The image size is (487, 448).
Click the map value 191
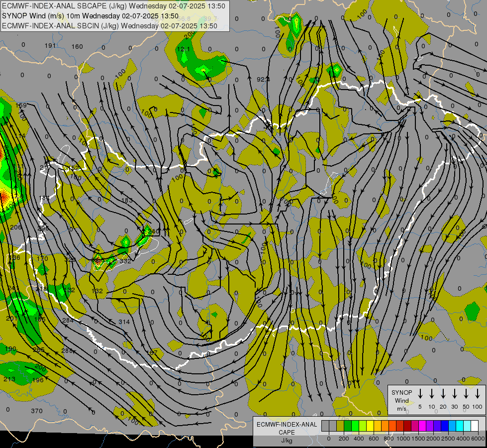pos(50,46)
